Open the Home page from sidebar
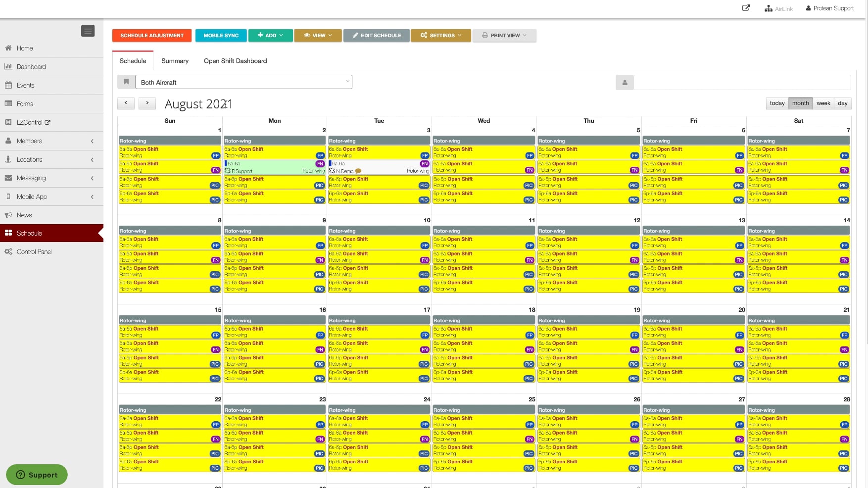Viewport: 868px width, 488px height. point(24,48)
